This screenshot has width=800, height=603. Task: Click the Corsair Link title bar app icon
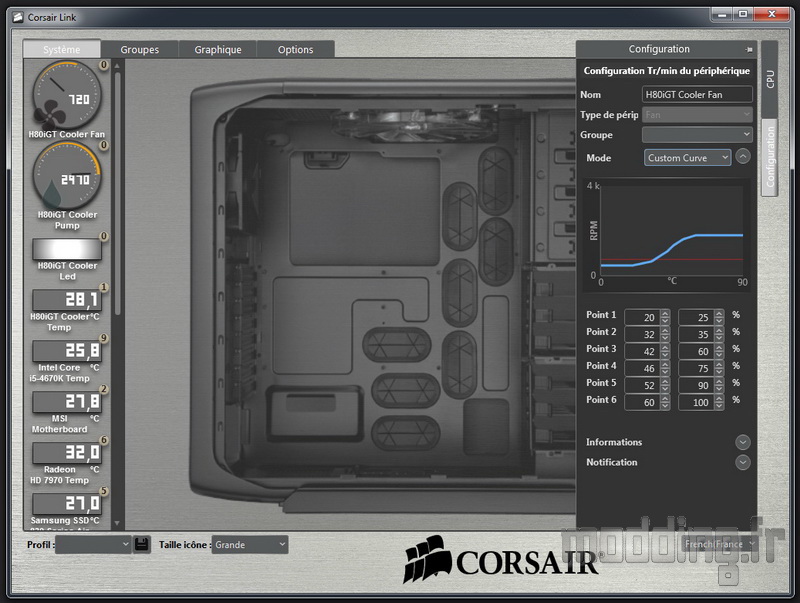coord(18,17)
